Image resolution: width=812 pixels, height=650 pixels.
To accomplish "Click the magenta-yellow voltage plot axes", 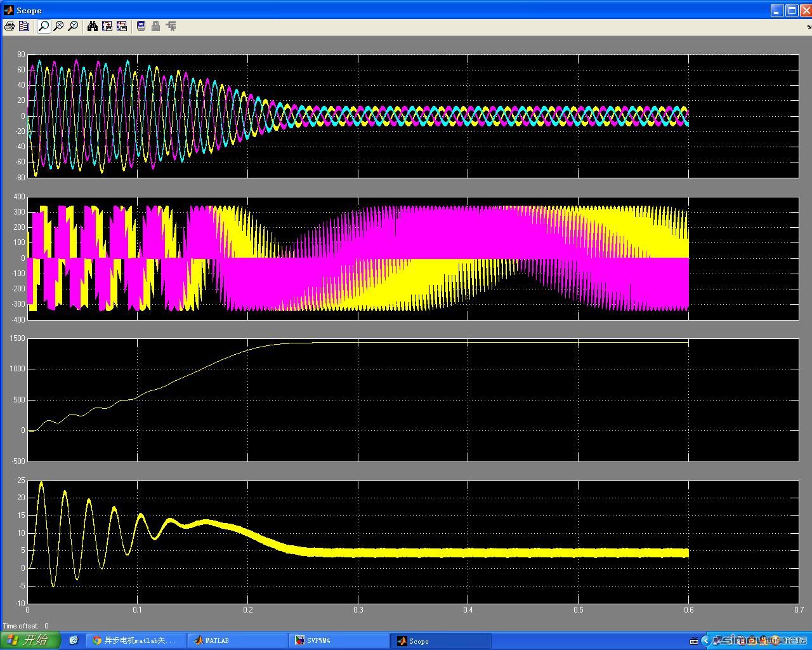I will pyautogui.click(x=413, y=258).
